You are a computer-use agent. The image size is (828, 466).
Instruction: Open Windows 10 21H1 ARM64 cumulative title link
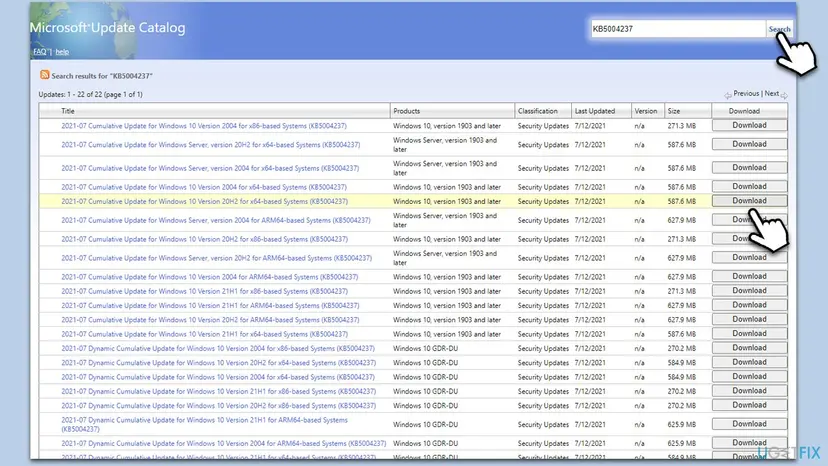(210, 305)
